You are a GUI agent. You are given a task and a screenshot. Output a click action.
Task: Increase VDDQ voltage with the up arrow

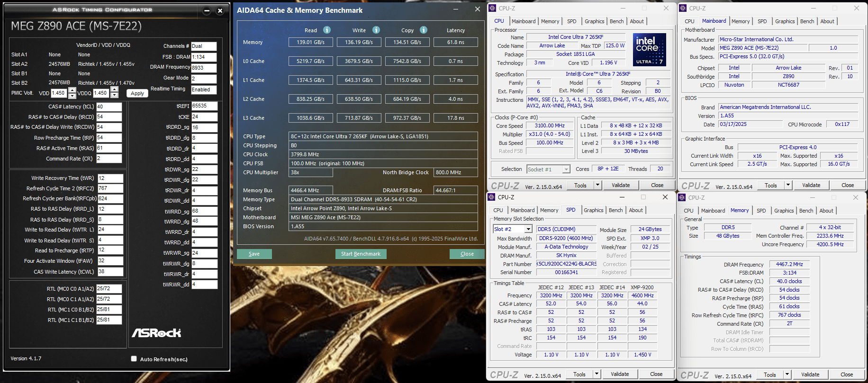114,90
